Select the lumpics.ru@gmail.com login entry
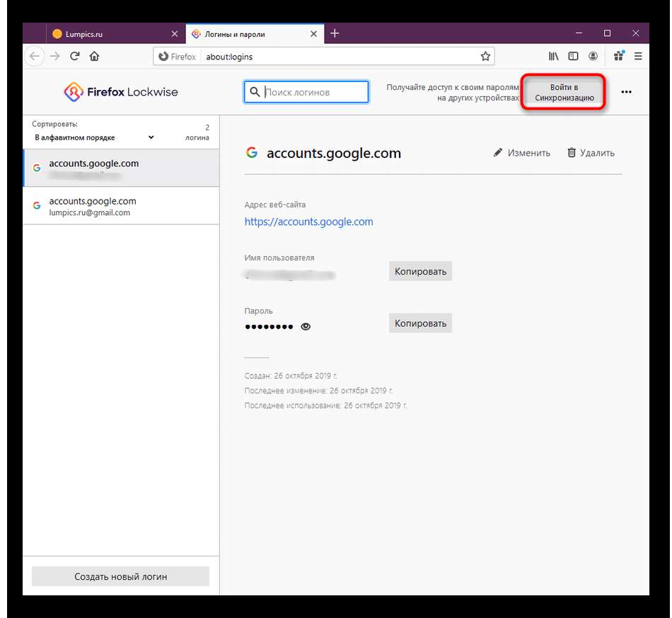Screen dimensions: 672x618 click(x=121, y=206)
